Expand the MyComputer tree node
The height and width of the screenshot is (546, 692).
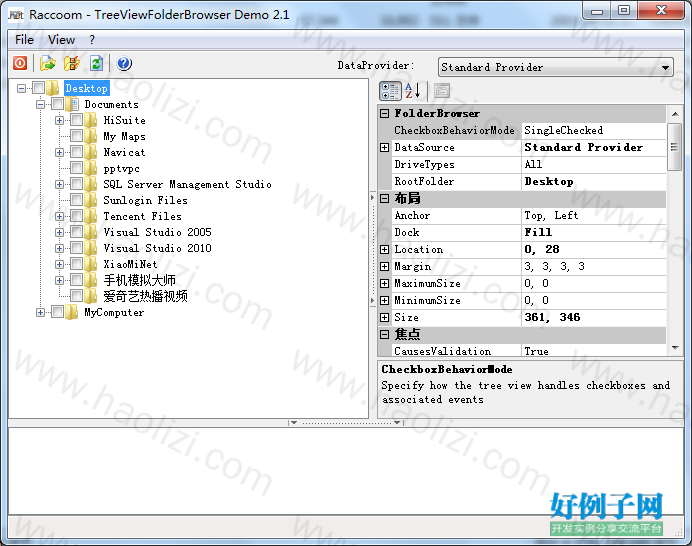coord(41,312)
